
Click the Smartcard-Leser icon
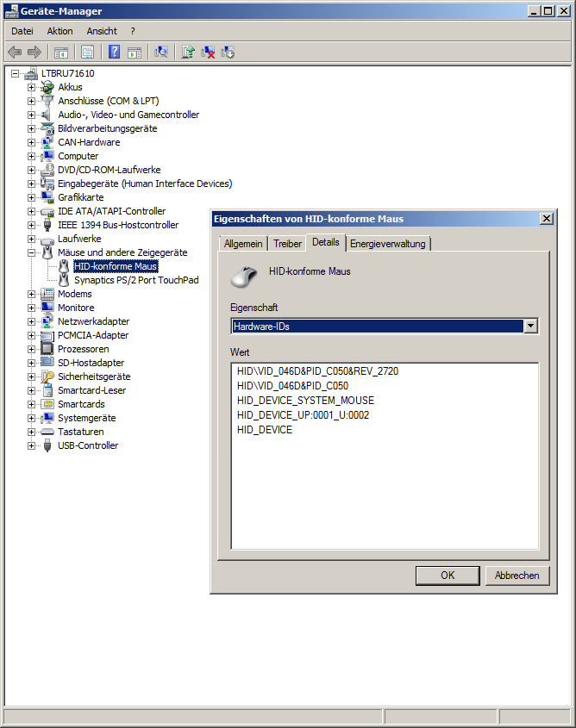coord(47,390)
